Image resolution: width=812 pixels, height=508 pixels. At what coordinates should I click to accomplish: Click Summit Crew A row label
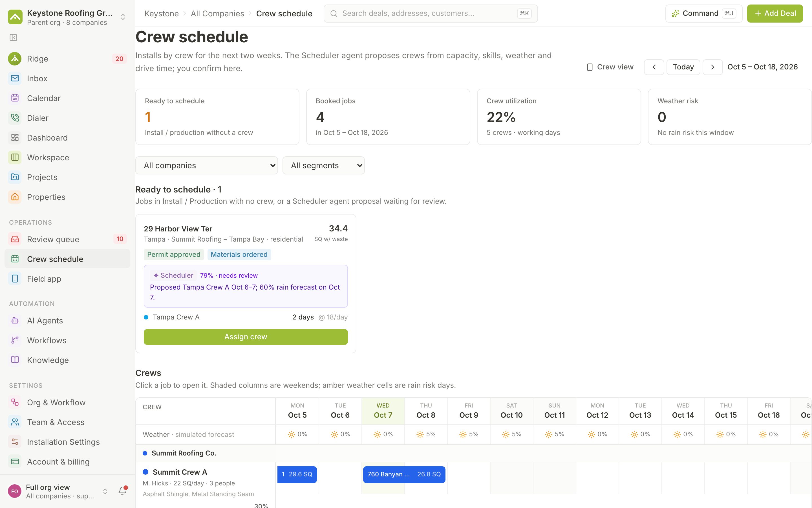click(x=180, y=472)
